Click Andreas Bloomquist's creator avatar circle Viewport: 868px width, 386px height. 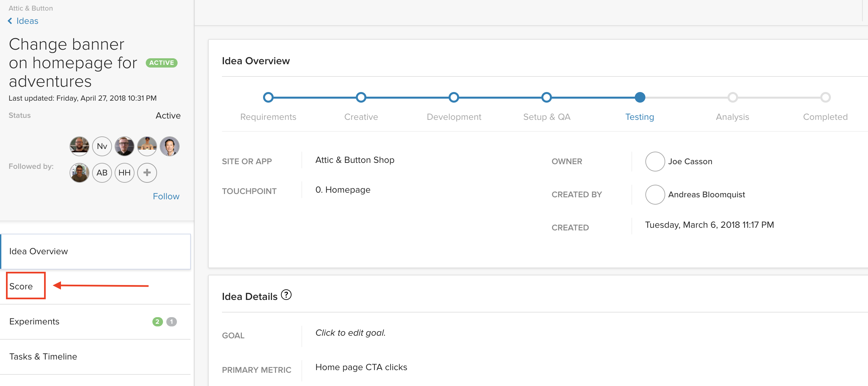655,195
